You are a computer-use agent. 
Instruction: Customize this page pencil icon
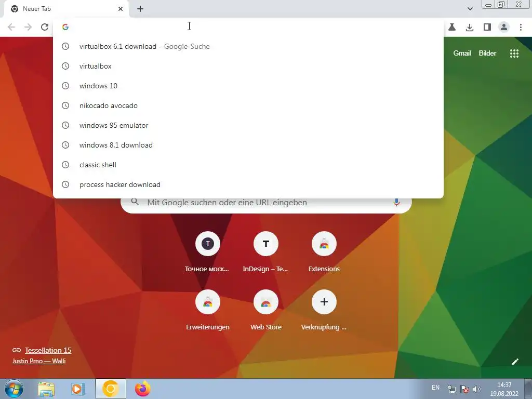515,362
